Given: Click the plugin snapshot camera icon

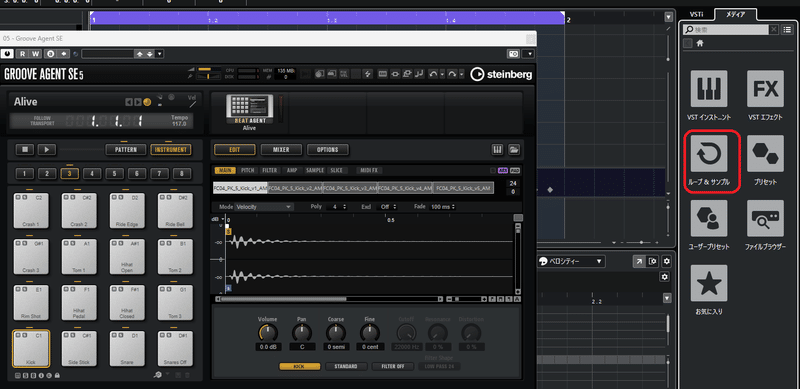Looking at the screenshot, I should click(513, 54).
